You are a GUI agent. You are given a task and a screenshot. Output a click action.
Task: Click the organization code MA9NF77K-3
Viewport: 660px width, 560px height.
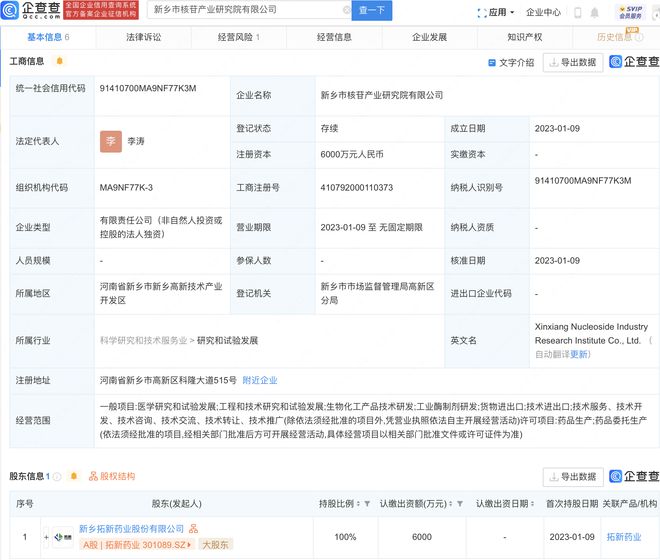coord(126,188)
